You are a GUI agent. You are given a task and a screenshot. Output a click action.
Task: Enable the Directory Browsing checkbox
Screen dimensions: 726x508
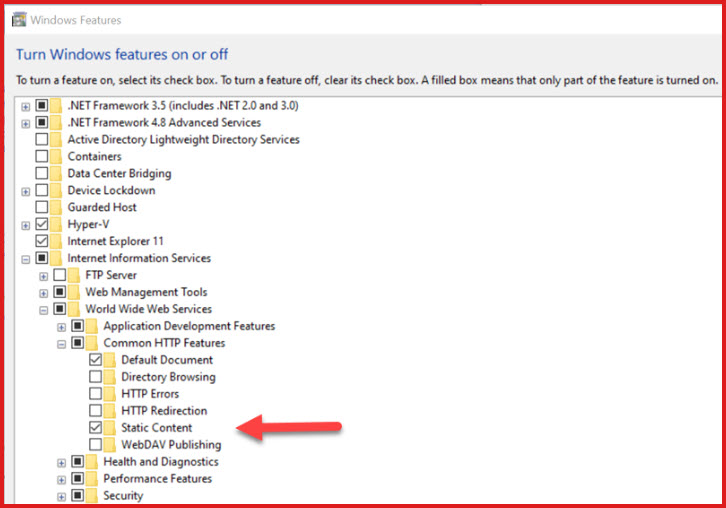tap(95, 376)
